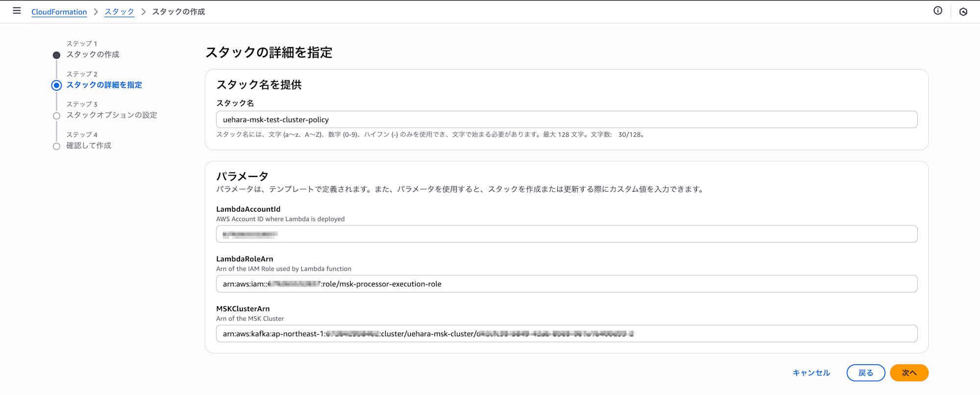Click the step 3 empty circle indicator
This screenshot has width=980, height=395.
[x=56, y=116]
